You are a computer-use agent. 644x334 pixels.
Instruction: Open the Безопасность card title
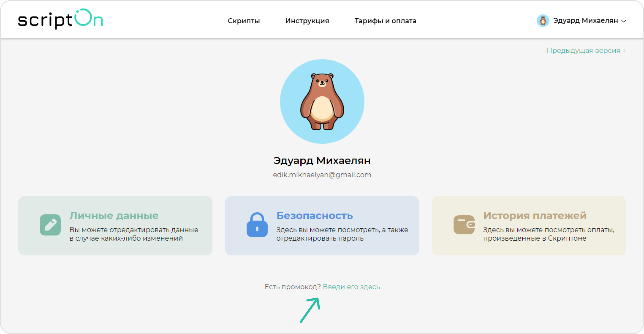pos(315,215)
